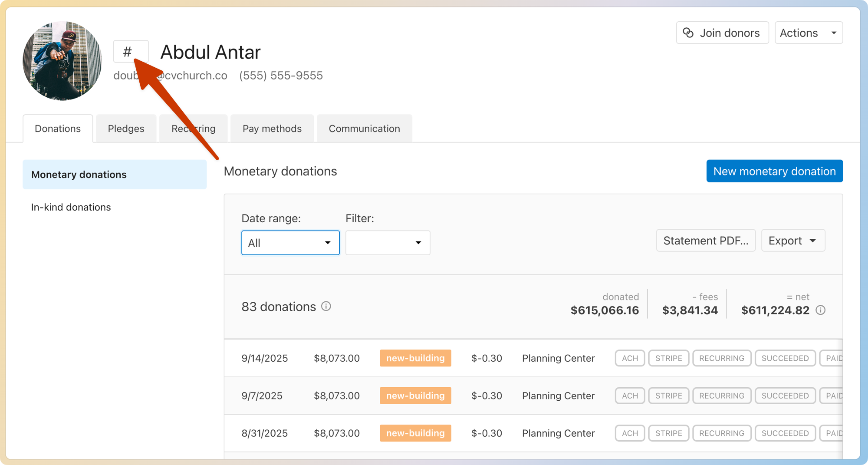The height and width of the screenshot is (465, 868).
Task: Click New monetary donation button
Action: tap(774, 171)
